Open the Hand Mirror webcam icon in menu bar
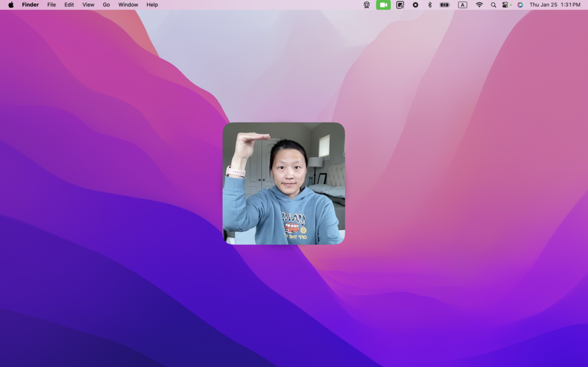 point(367,5)
